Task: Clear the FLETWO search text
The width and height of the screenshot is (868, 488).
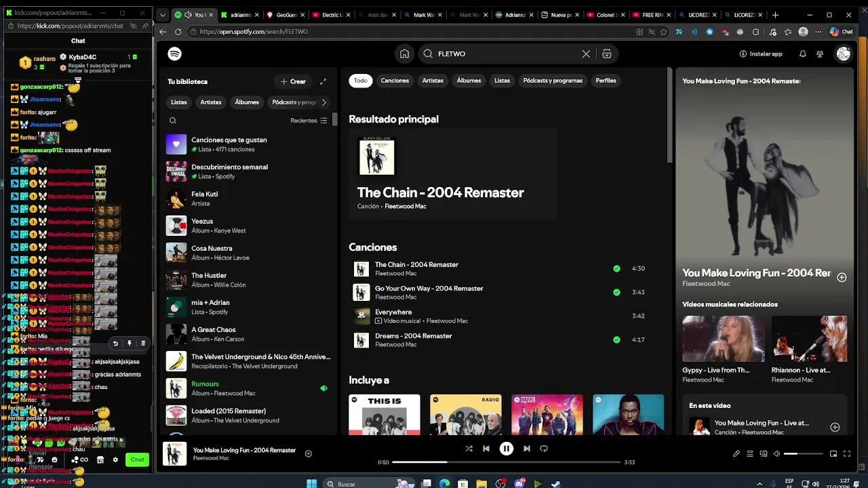Action: coord(586,54)
